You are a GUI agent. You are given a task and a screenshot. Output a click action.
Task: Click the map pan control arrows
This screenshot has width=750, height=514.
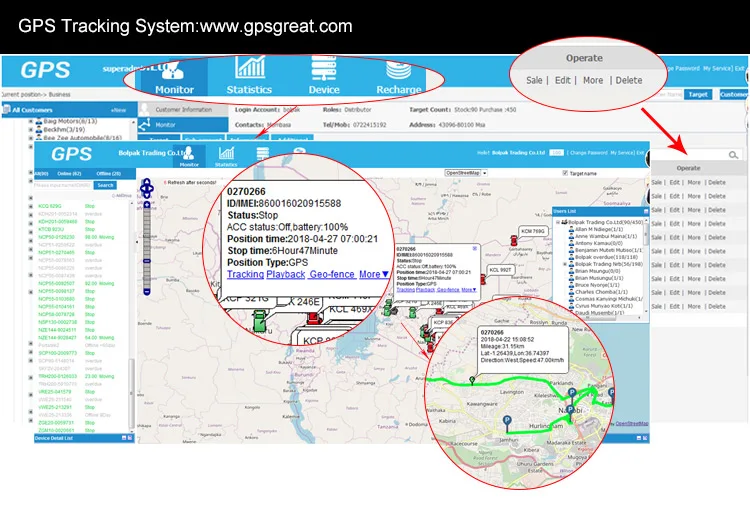coord(149,187)
